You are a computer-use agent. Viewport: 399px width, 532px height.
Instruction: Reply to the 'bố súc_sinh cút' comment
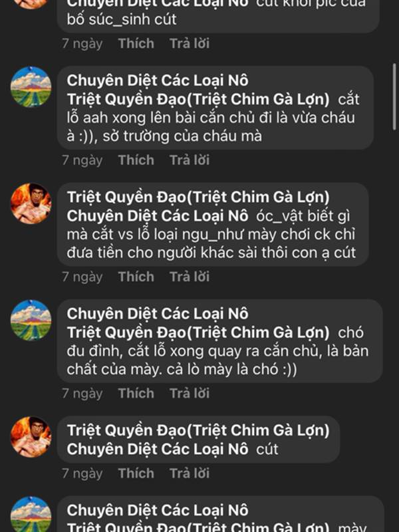click(190, 43)
